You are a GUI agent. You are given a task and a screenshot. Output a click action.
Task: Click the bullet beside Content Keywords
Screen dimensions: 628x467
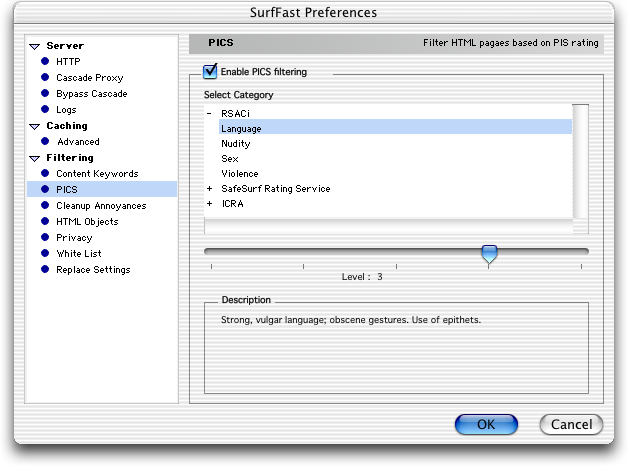(x=45, y=173)
